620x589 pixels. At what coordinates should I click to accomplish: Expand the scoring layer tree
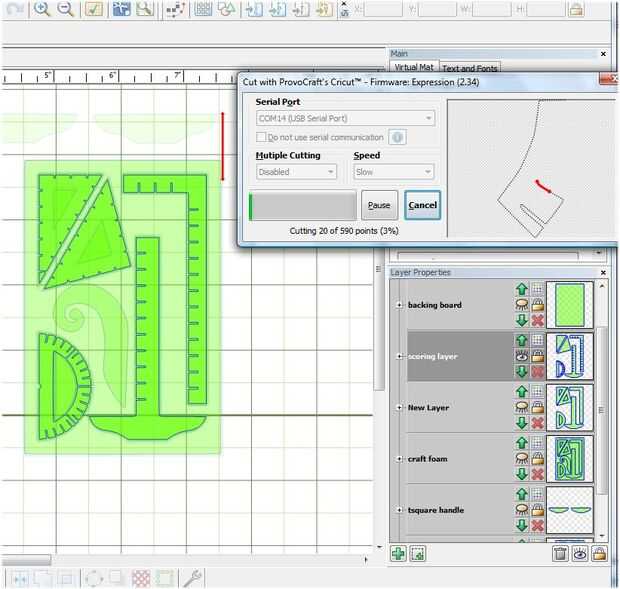click(399, 356)
